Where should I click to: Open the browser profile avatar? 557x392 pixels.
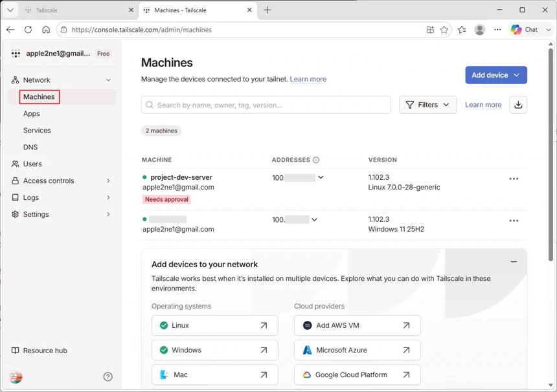(x=479, y=30)
